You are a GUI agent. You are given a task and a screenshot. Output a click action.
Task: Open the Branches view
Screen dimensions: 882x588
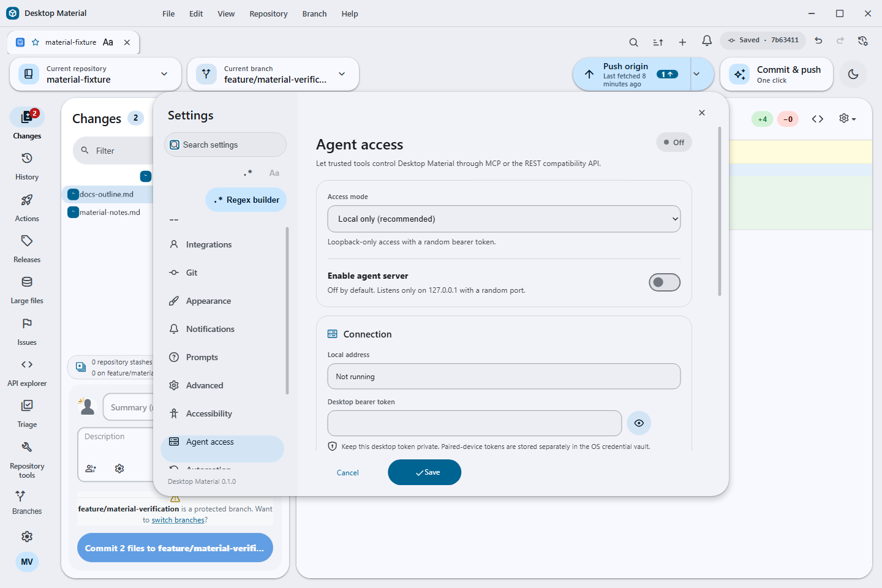(x=27, y=502)
